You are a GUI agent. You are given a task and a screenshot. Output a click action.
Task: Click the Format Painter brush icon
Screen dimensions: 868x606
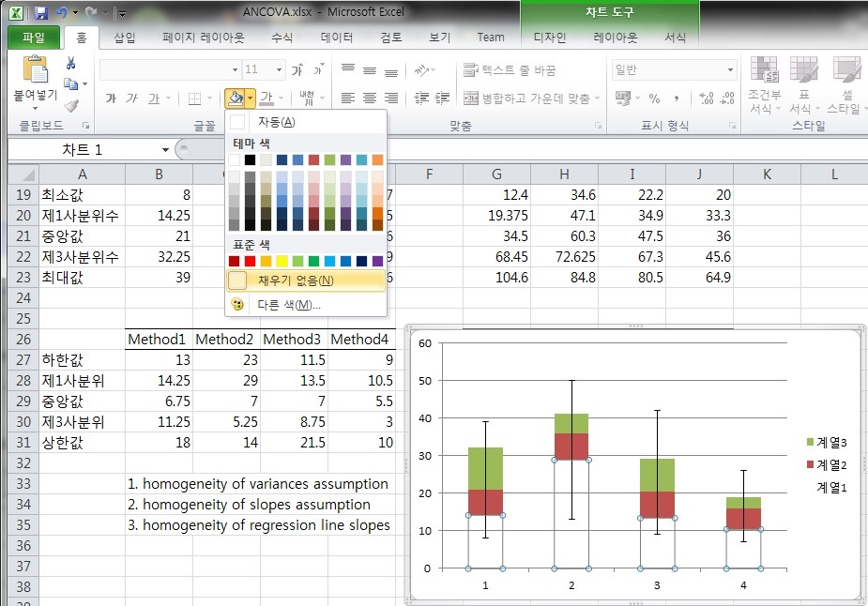[x=71, y=105]
